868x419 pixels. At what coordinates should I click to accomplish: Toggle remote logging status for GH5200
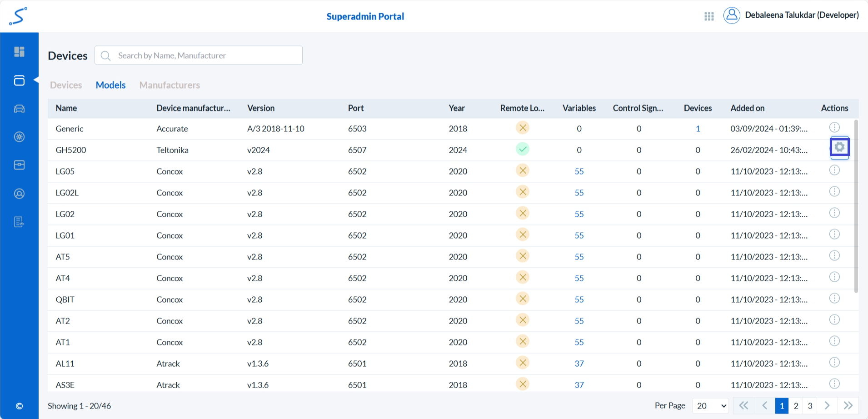[x=523, y=149]
